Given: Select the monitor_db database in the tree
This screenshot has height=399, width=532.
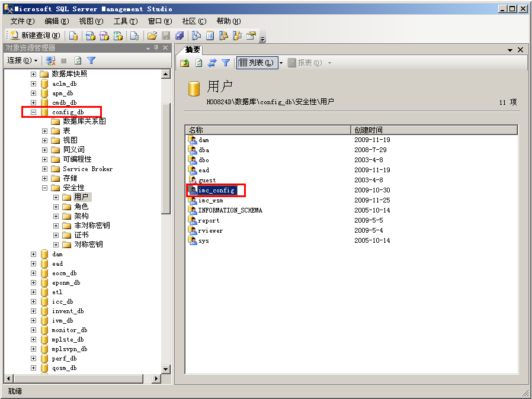Looking at the screenshot, I should click(x=69, y=330).
